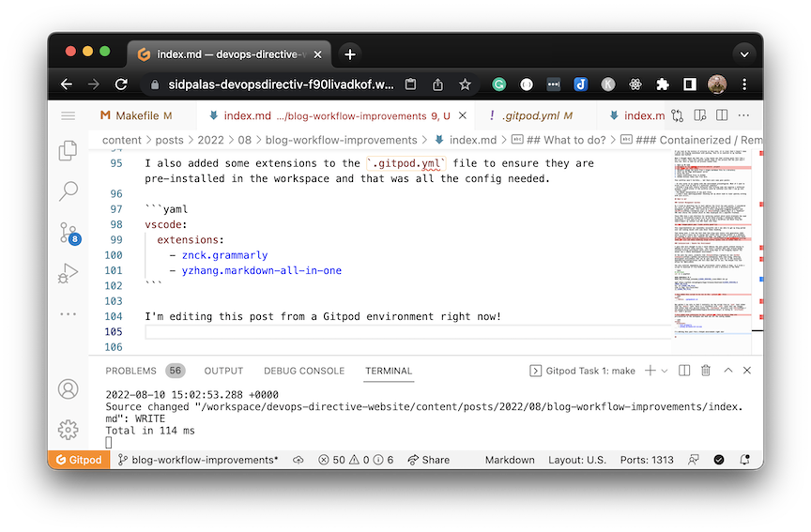The height and width of the screenshot is (532, 811).
Task: Reload the browser page
Action: pyautogui.click(x=121, y=84)
